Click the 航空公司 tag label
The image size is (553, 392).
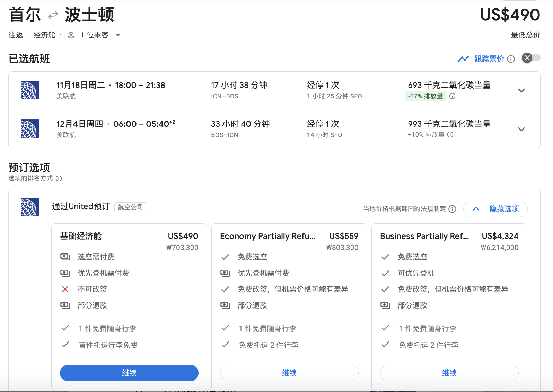130,207
